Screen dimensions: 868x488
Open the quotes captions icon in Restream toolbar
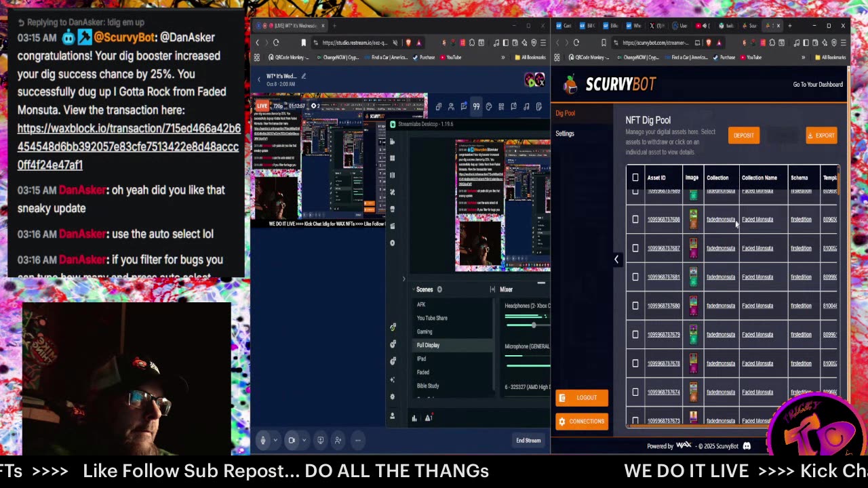(476, 106)
